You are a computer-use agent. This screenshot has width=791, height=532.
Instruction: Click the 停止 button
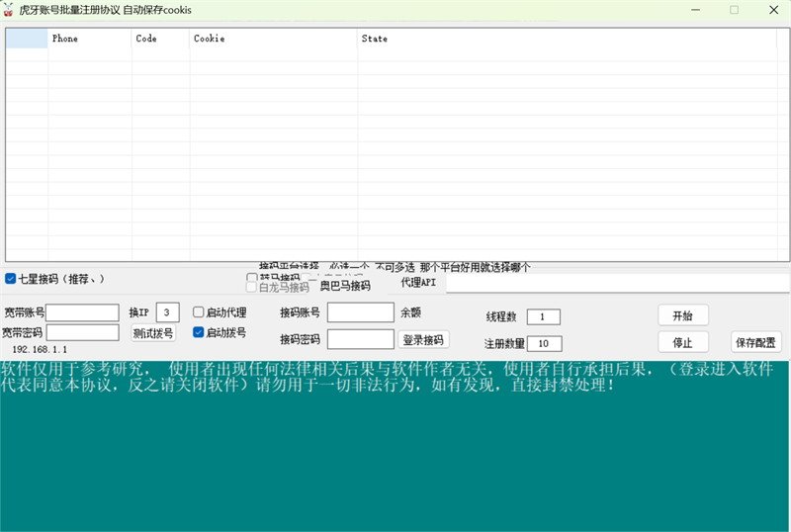683,342
